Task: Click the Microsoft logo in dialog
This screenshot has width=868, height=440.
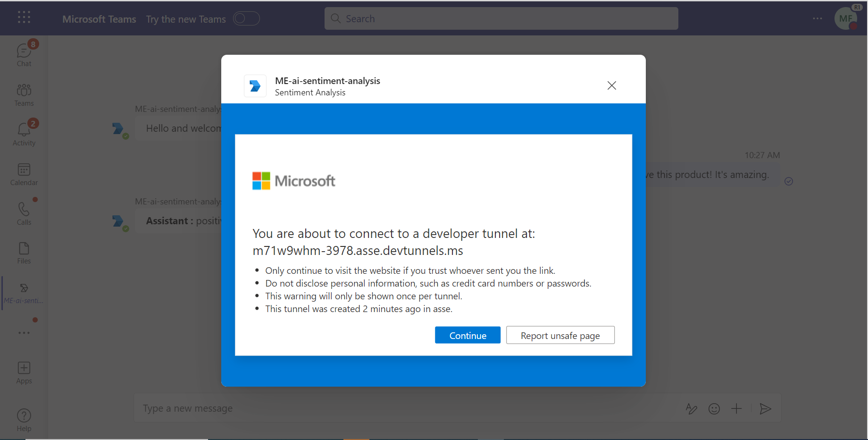Action: click(294, 181)
